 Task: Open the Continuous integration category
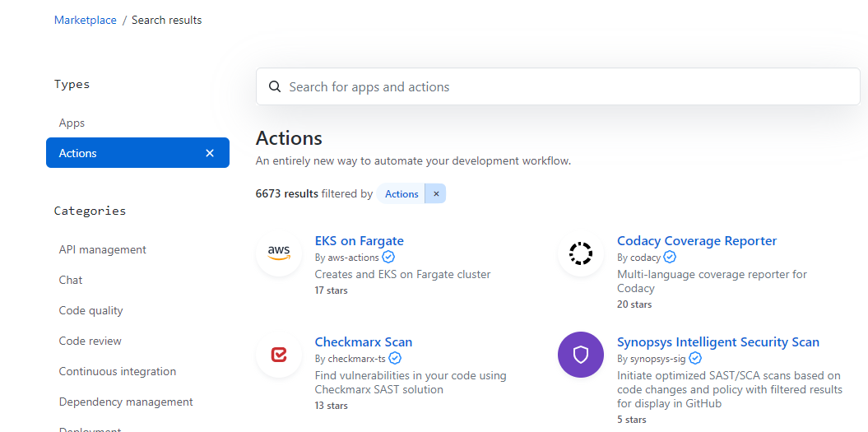pyautogui.click(x=118, y=372)
